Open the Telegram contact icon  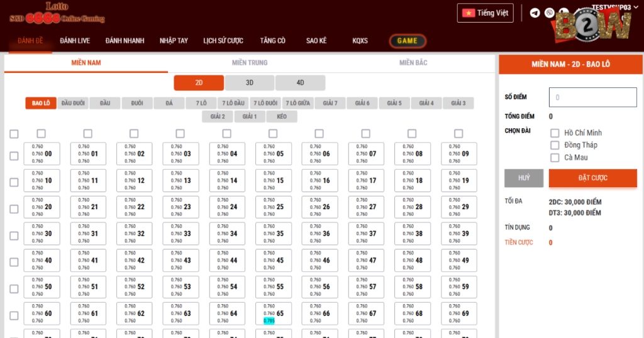[535, 13]
